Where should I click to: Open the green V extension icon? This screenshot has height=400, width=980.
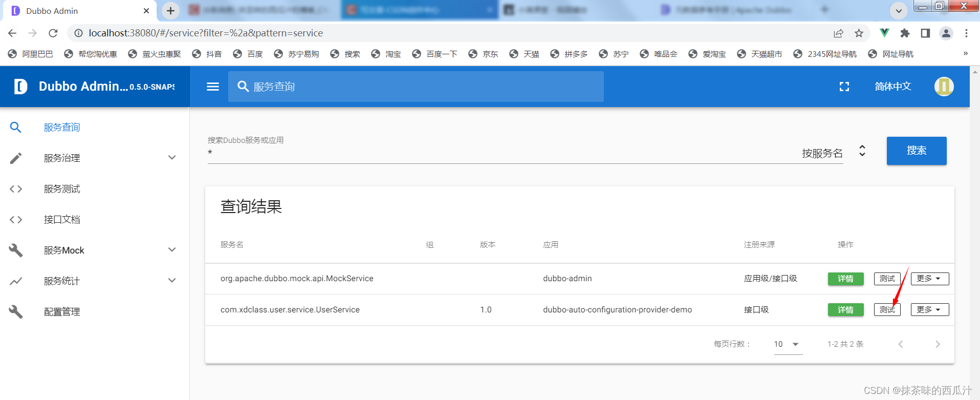pos(884,33)
